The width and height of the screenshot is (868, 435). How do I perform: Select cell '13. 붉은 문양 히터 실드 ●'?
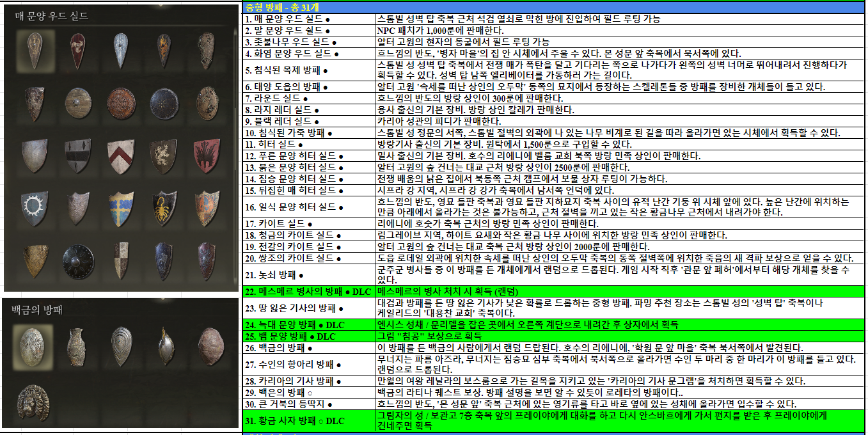tap(309, 167)
